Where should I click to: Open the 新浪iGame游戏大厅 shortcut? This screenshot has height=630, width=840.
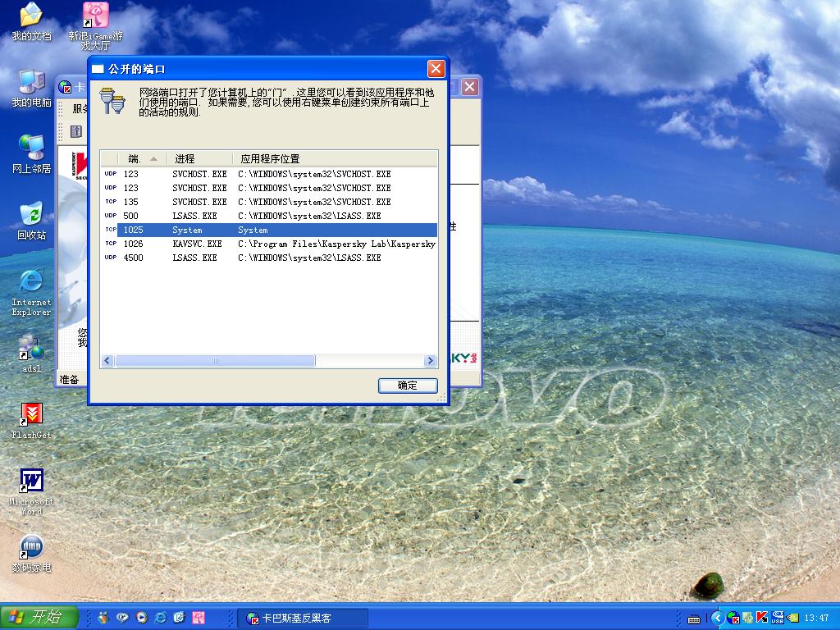[x=95, y=25]
